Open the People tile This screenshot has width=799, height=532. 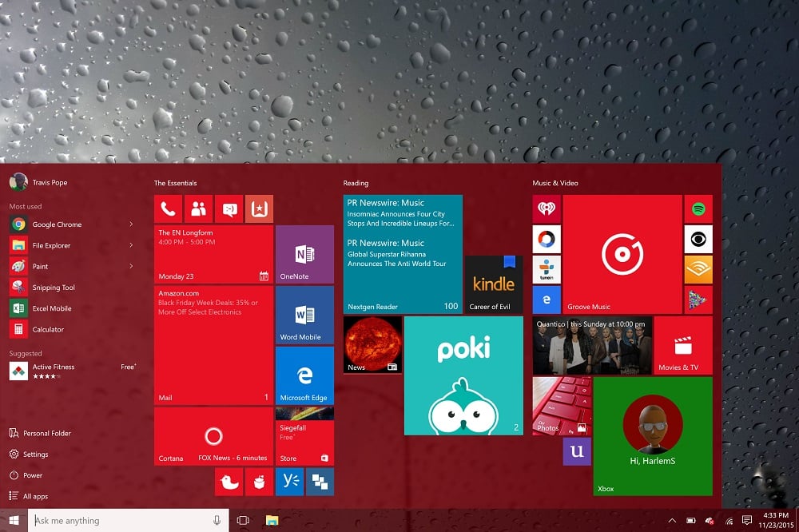point(199,208)
